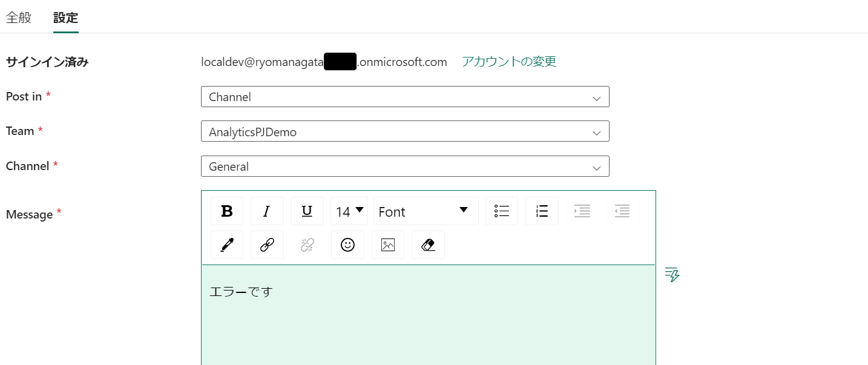This screenshot has height=365, width=868.
Task: Select the 設定 tab
Action: [65, 17]
